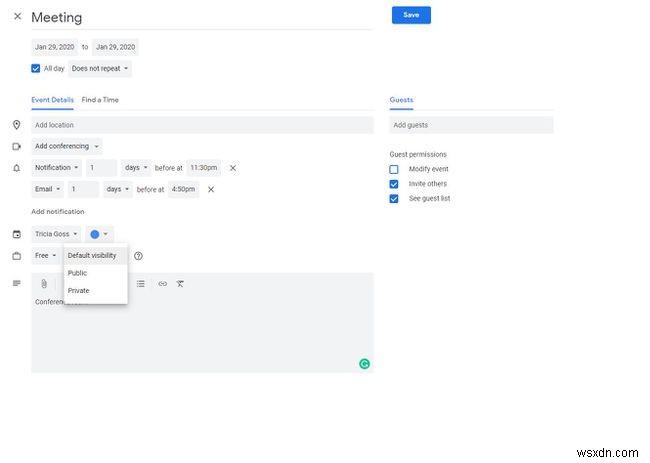This screenshot has width=650, height=463.
Task: Click the end date Jan 29, 2020
Action: coord(115,47)
